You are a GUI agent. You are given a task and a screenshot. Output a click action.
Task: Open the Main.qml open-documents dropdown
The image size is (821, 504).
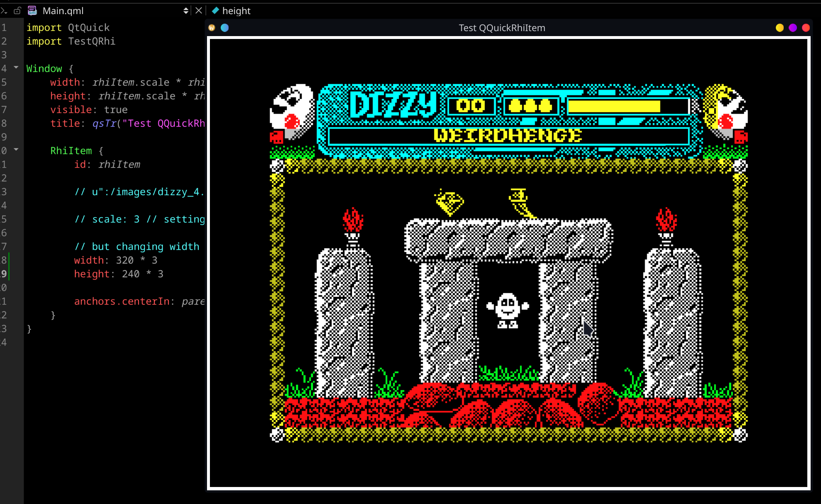(185, 11)
